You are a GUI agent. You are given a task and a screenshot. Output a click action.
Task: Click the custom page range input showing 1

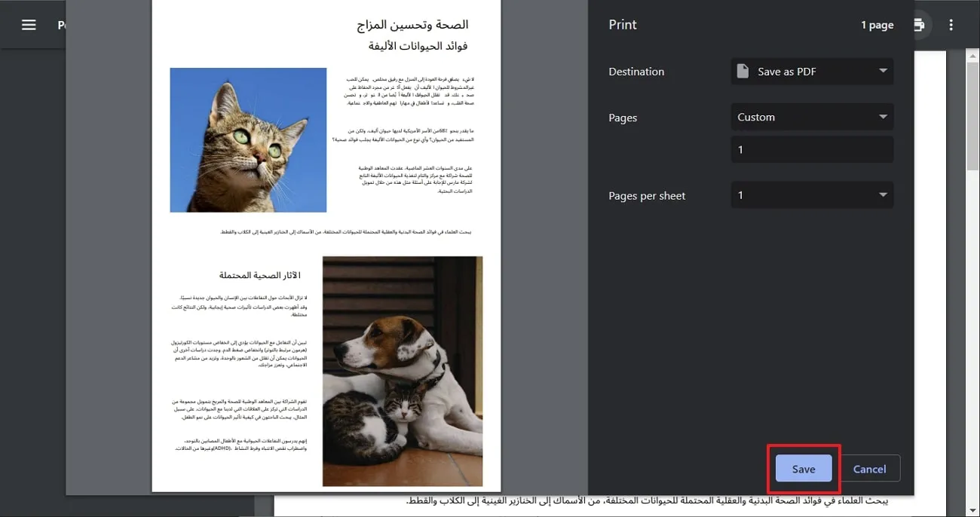pos(812,149)
